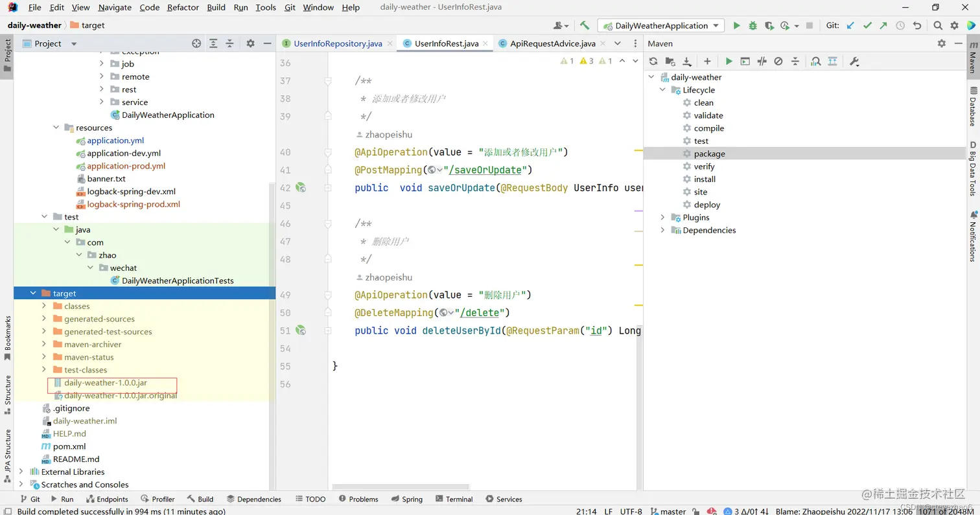
Task: Run with Coverage from the shield icon
Action: pos(769,25)
